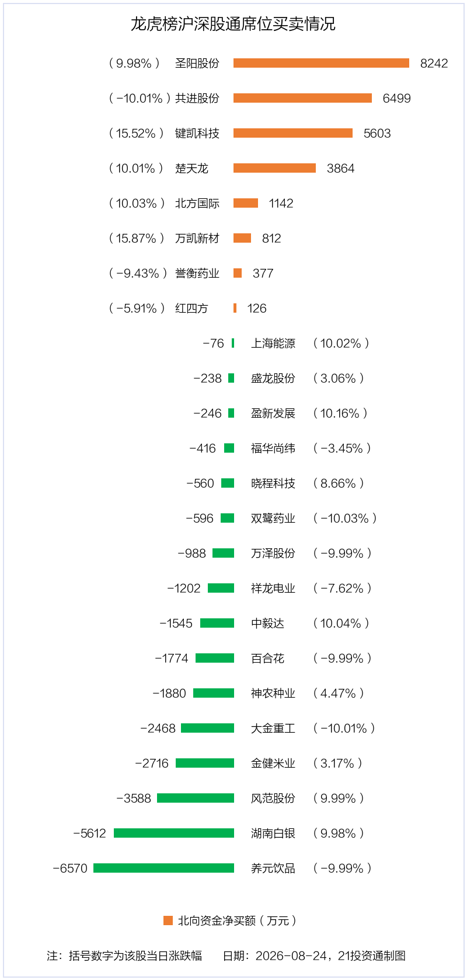Click the 万凯新材 orange bar
The image size is (467, 980).
pyautogui.click(x=242, y=238)
